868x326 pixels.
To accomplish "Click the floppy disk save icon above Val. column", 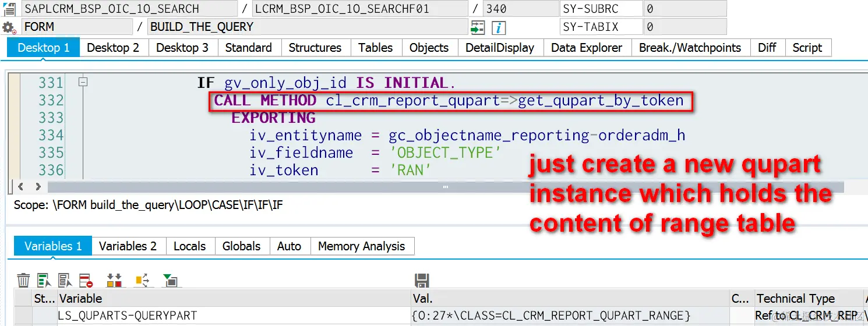I will (422, 281).
